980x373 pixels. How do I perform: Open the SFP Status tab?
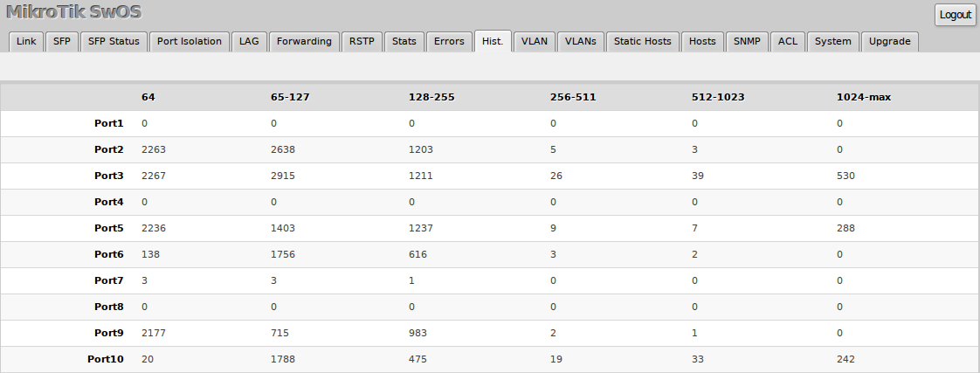pos(114,41)
